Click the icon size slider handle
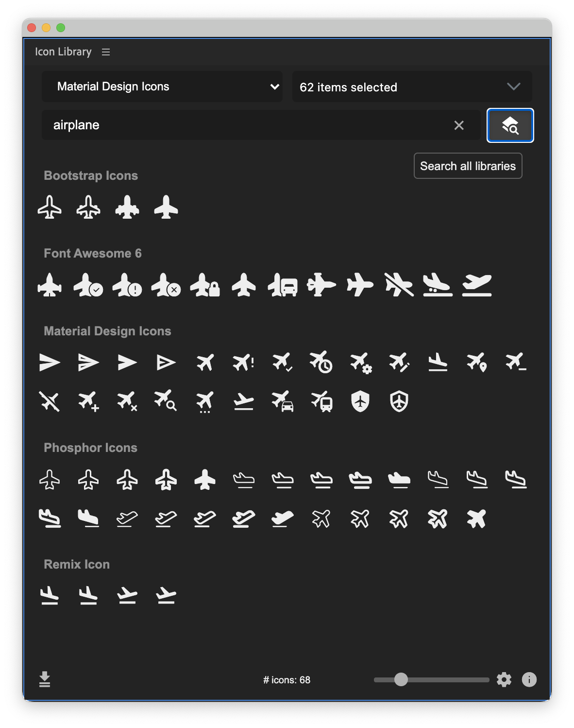This screenshot has width=574, height=728. click(x=401, y=679)
